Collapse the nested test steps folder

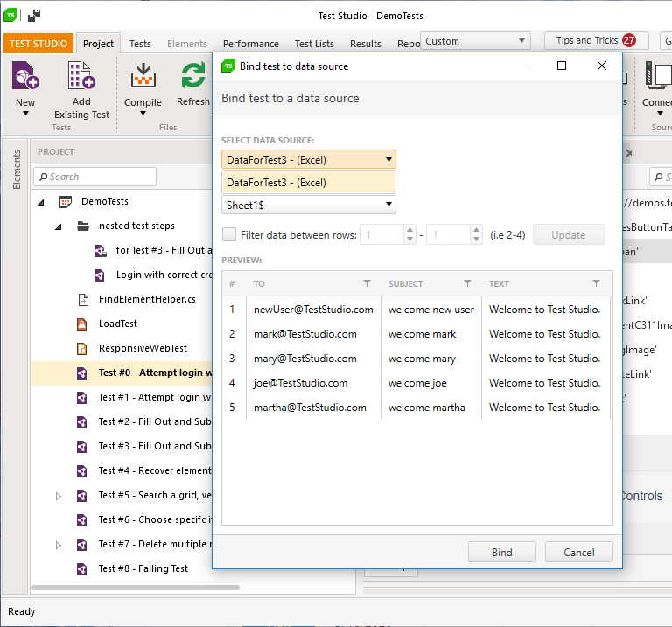tap(59, 226)
